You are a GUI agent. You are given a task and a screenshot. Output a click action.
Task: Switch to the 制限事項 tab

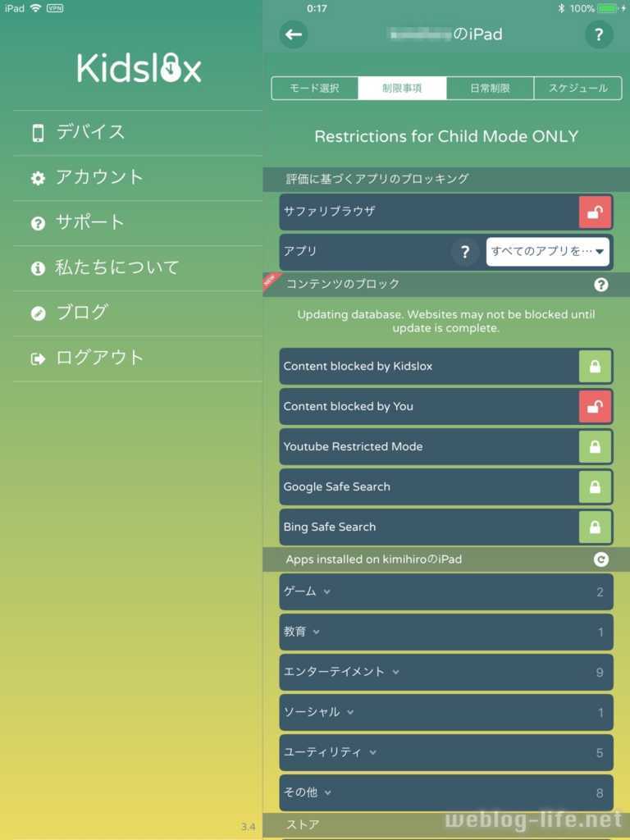[x=402, y=89]
